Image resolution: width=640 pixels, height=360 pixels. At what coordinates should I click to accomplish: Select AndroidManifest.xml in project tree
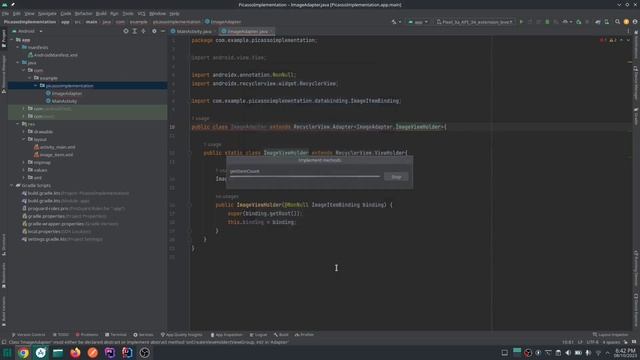coord(53,55)
